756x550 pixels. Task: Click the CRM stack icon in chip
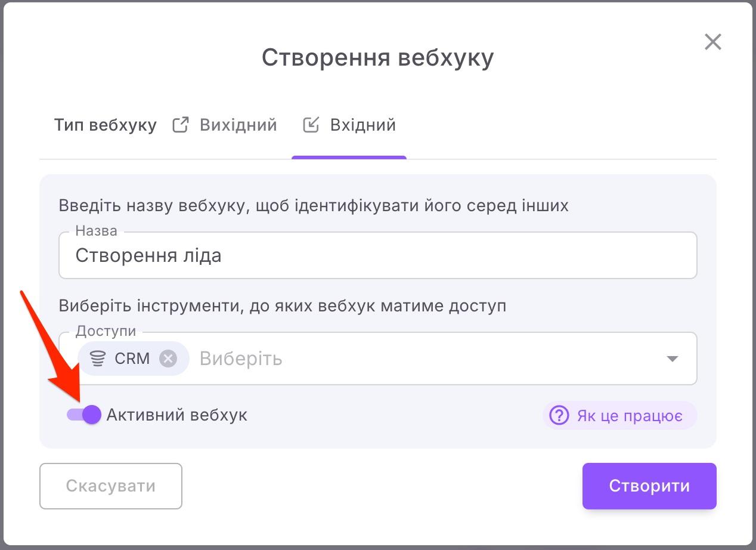click(97, 359)
